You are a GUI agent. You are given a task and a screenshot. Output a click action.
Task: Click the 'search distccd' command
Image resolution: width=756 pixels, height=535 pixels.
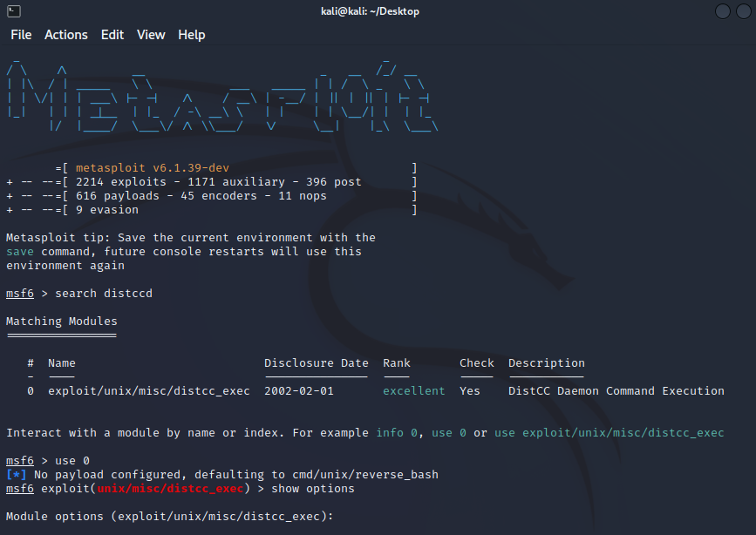104,294
